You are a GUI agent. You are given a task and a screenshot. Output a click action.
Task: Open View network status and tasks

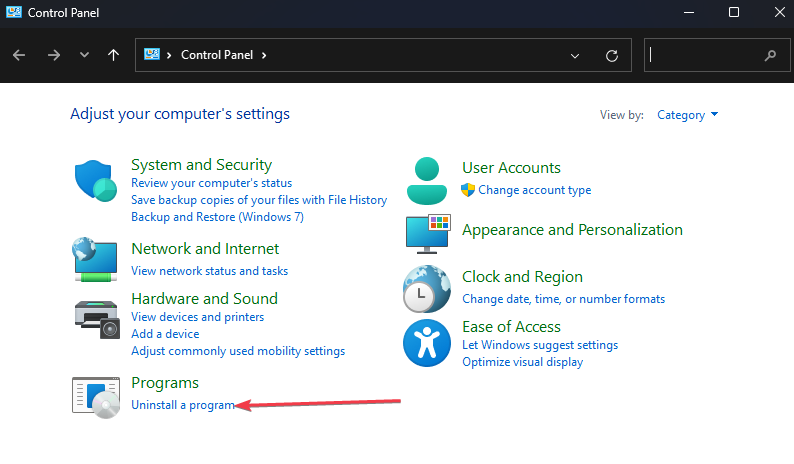[x=209, y=271]
